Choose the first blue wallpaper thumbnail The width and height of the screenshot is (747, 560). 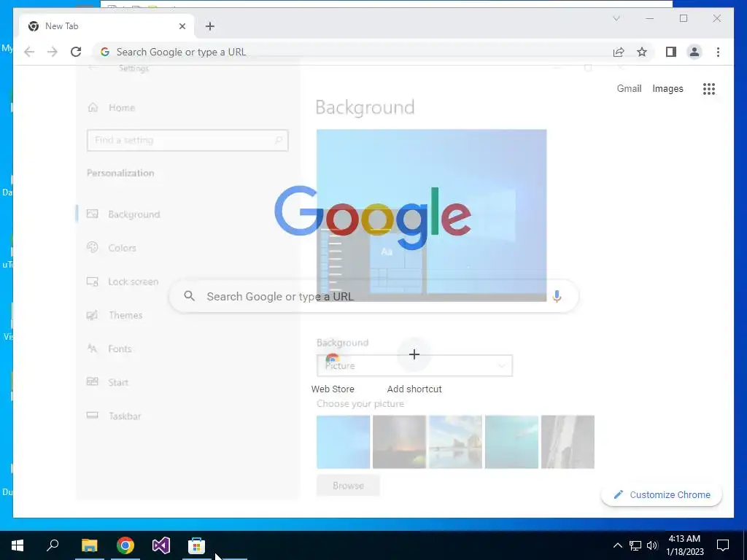343,442
